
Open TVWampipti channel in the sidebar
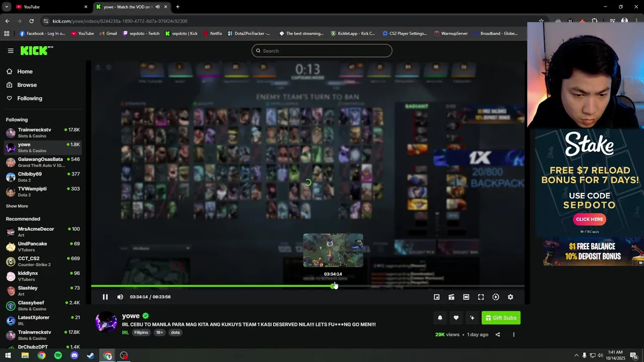click(x=44, y=192)
